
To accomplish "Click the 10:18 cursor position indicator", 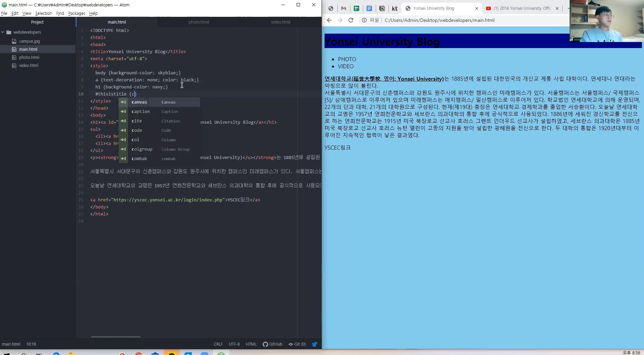I will (x=31, y=344).
